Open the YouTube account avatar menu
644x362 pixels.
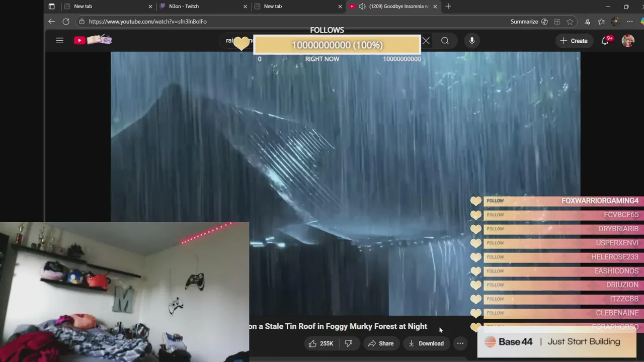(628, 41)
